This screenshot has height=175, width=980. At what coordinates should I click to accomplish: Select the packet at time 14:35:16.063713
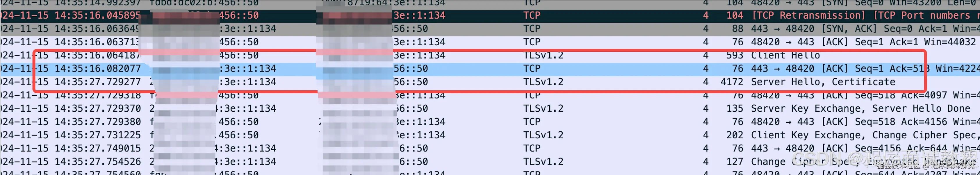pyautogui.click(x=490, y=42)
